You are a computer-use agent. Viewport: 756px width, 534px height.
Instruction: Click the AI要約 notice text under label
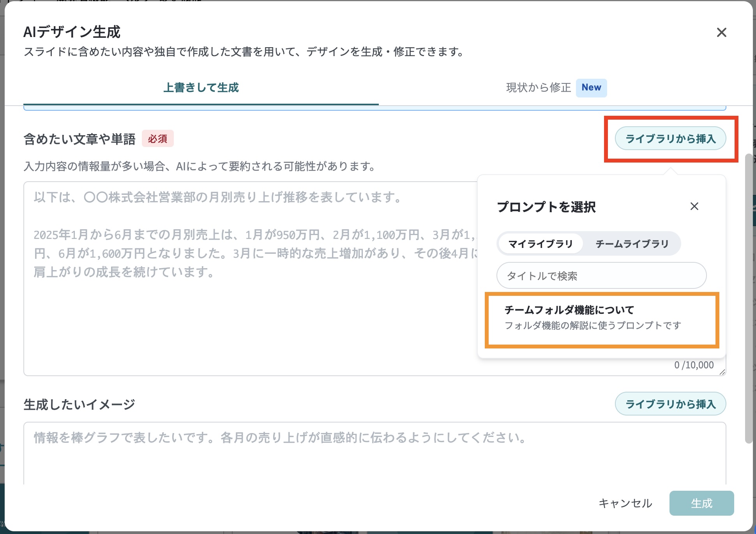(x=200, y=166)
